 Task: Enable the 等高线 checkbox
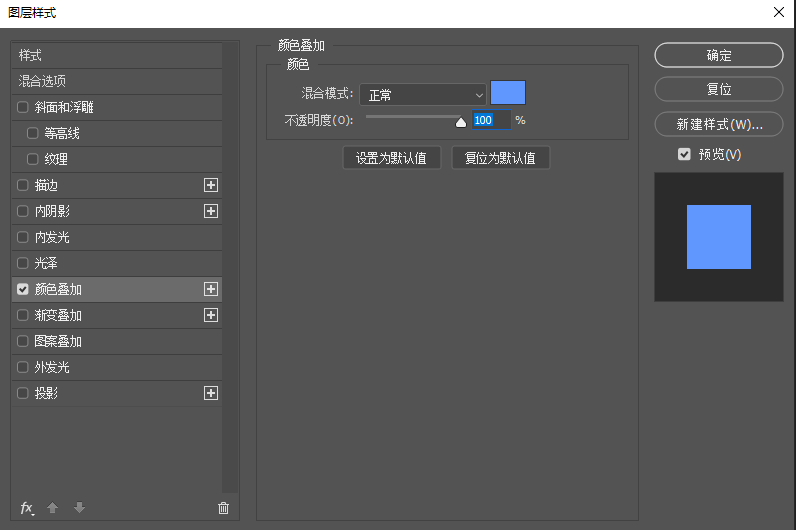[32, 133]
